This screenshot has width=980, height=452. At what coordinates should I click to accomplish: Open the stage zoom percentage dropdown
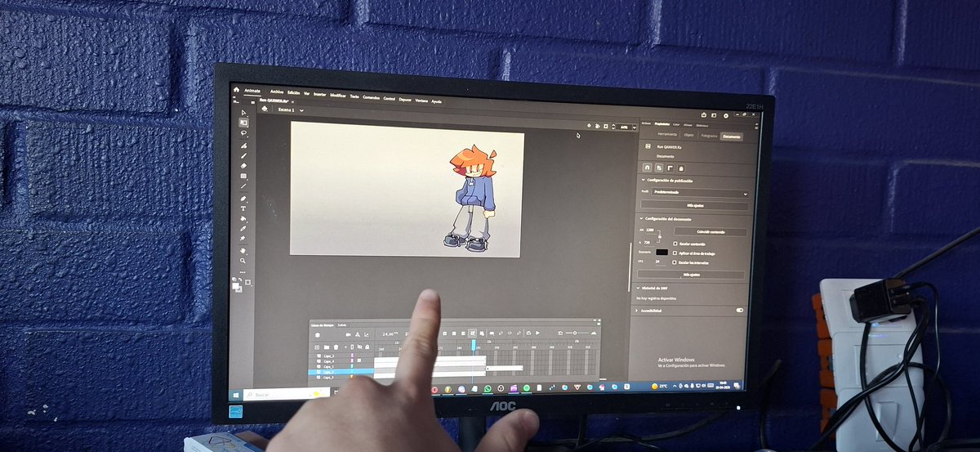635,127
